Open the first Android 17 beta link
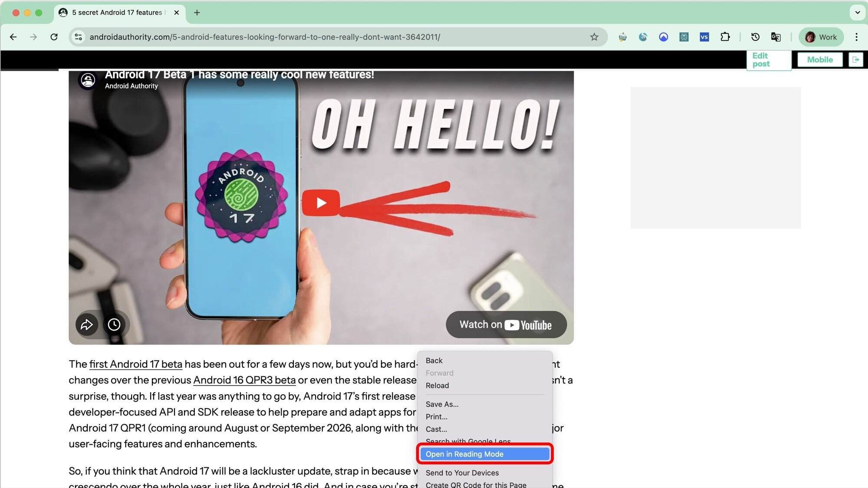Viewport: 868px width, 488px height. (135, 364)
